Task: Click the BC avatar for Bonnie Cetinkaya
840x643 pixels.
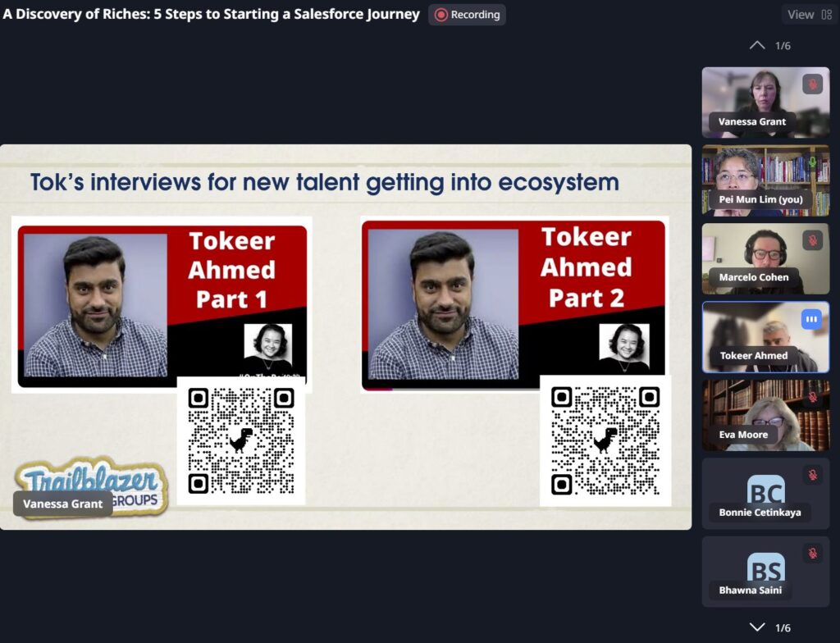Action: pos(765,490)
